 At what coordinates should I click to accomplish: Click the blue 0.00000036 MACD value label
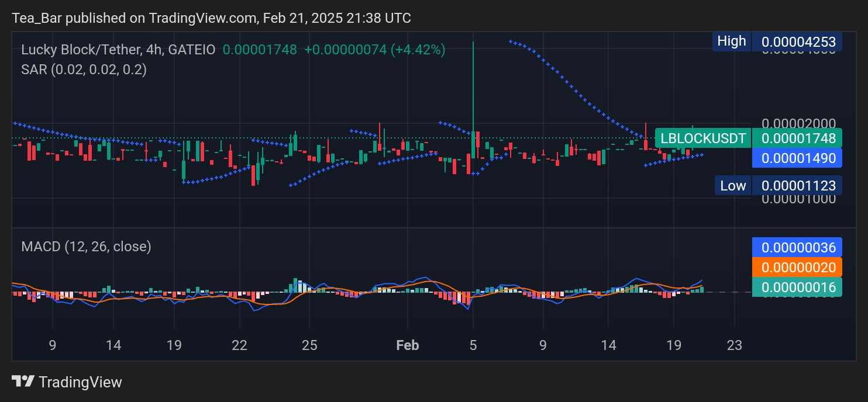[x=797, y=247]
